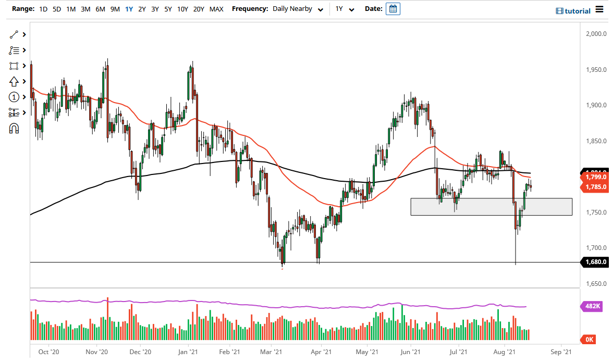Select the active 1Y range
Screen dimensions: 612x364
click(129, 9)
